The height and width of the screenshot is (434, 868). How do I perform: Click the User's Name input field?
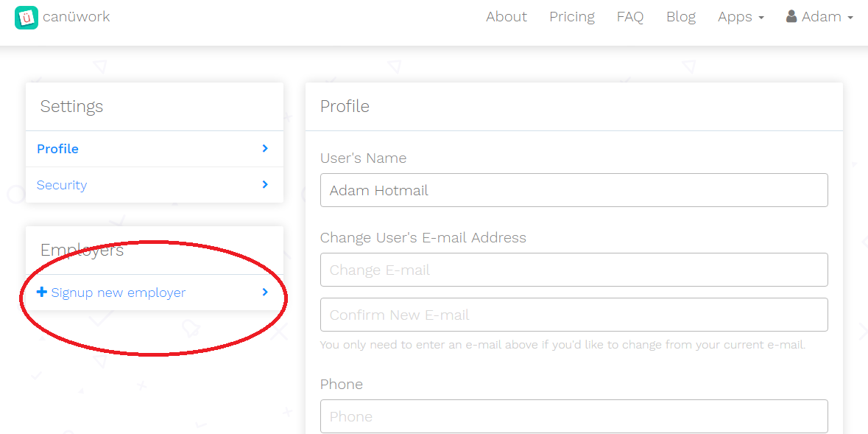(574, 190)
